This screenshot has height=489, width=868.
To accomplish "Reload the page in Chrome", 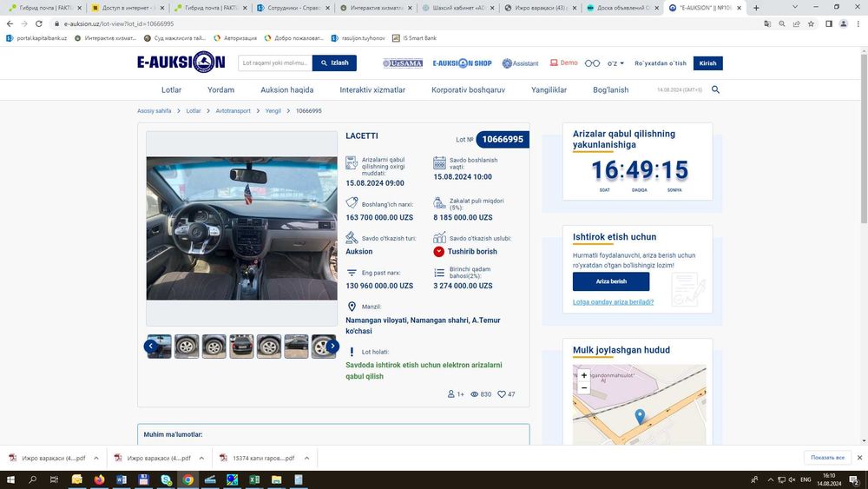I will coord(39,23).
